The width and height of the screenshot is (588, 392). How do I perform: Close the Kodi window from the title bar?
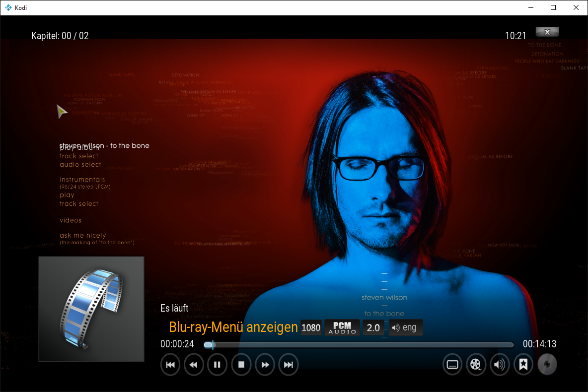click(576, 7)
